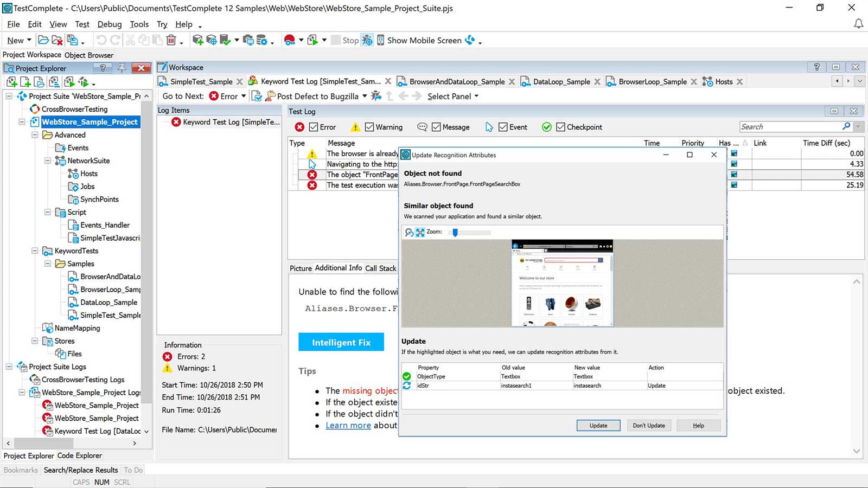
Task: Adjust the Zoom slider handle
Action: [455, 232]
